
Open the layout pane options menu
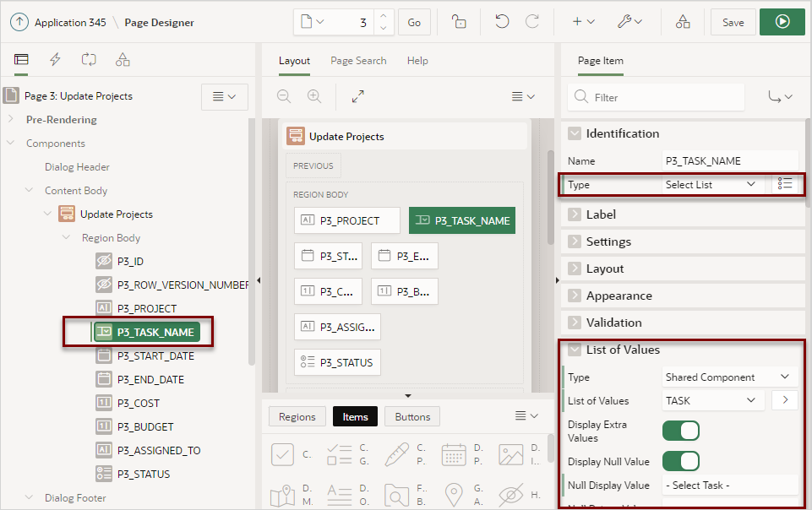point(523,97)
